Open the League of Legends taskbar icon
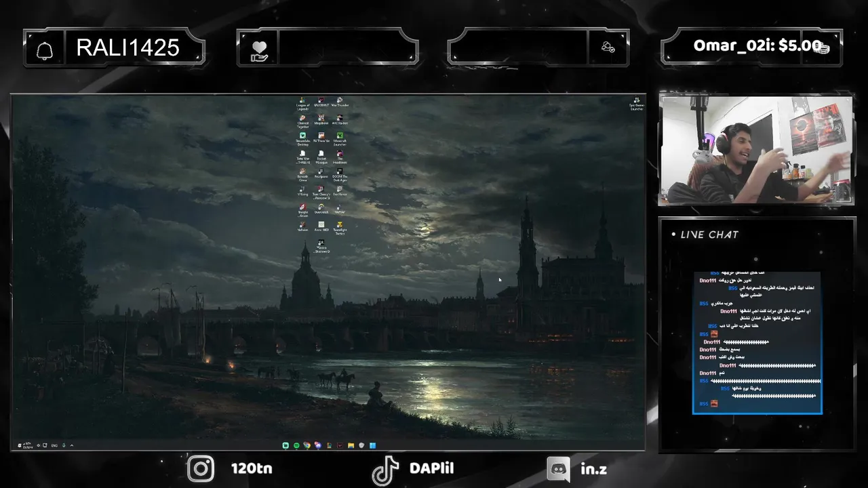This screenshot has width=868, height=488. (329, 445)
